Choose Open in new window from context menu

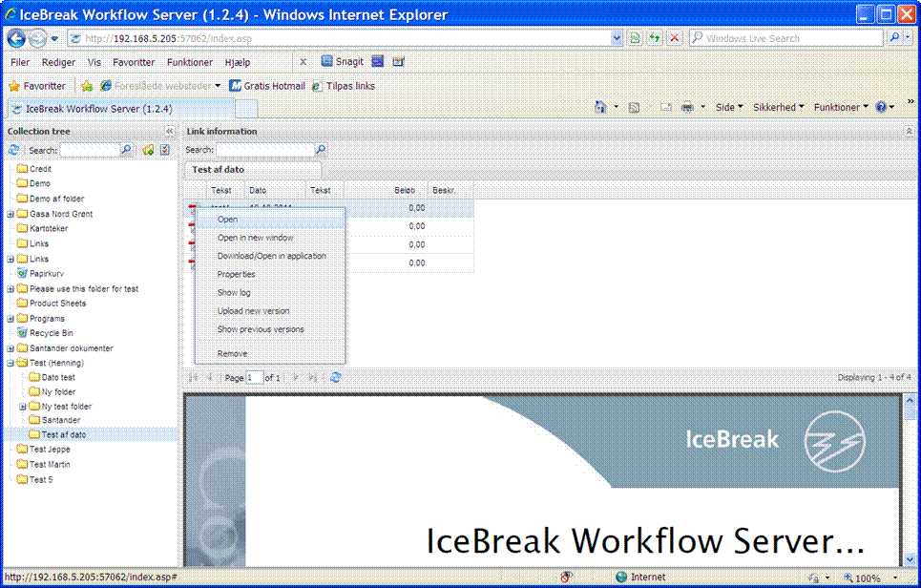click(270, 238)
